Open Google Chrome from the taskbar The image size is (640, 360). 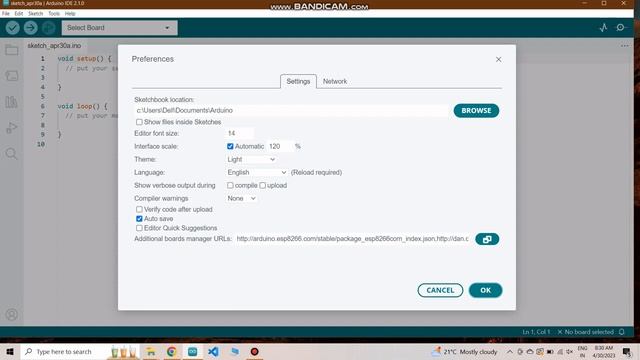click(171, 351)
